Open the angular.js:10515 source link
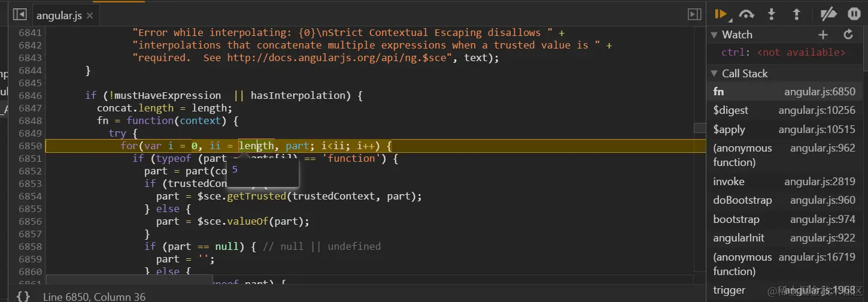This screenshot has width=868, height=302. [x=817, y=129]
